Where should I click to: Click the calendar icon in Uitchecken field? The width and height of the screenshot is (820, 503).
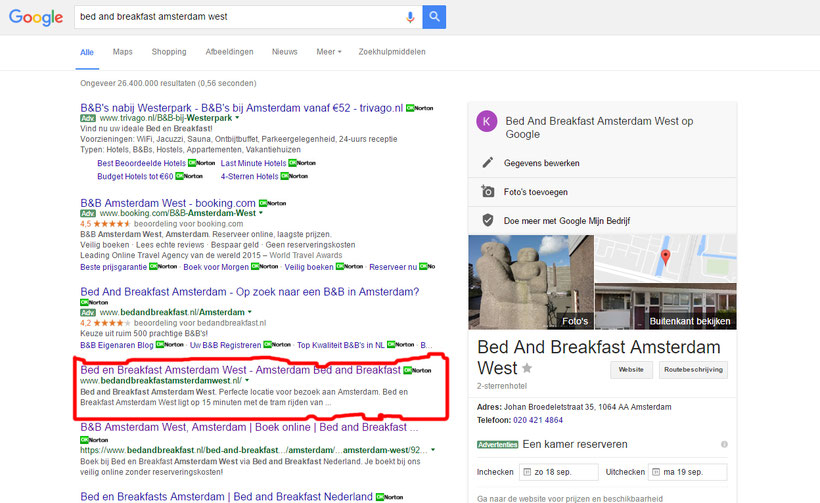tap(656, 472)
